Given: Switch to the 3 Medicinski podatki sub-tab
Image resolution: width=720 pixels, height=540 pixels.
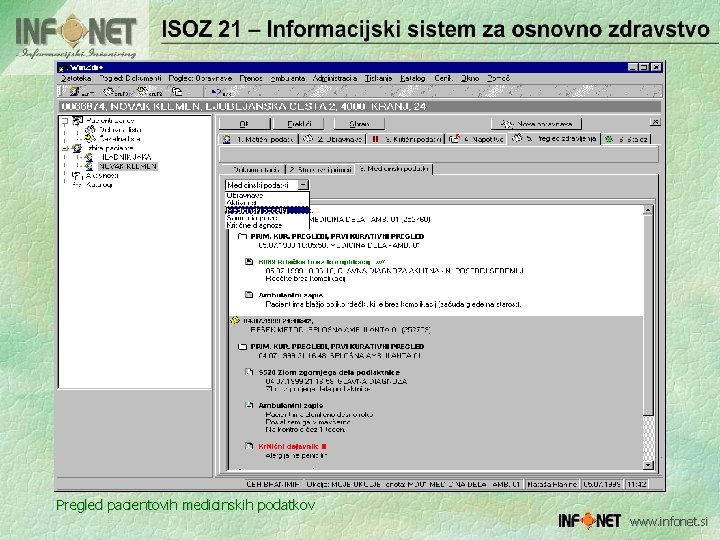Looking at the screenshot, I should pyautogui.click(x=394, y=169).
